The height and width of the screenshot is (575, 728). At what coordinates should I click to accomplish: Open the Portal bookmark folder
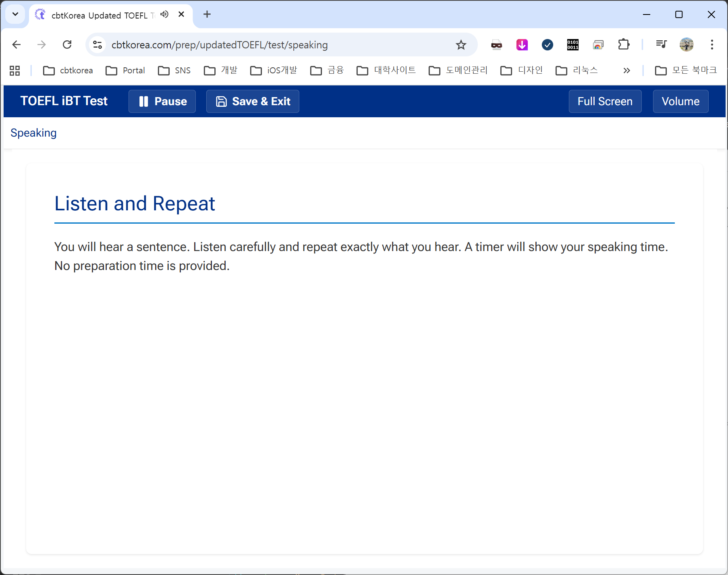point(125,71)
